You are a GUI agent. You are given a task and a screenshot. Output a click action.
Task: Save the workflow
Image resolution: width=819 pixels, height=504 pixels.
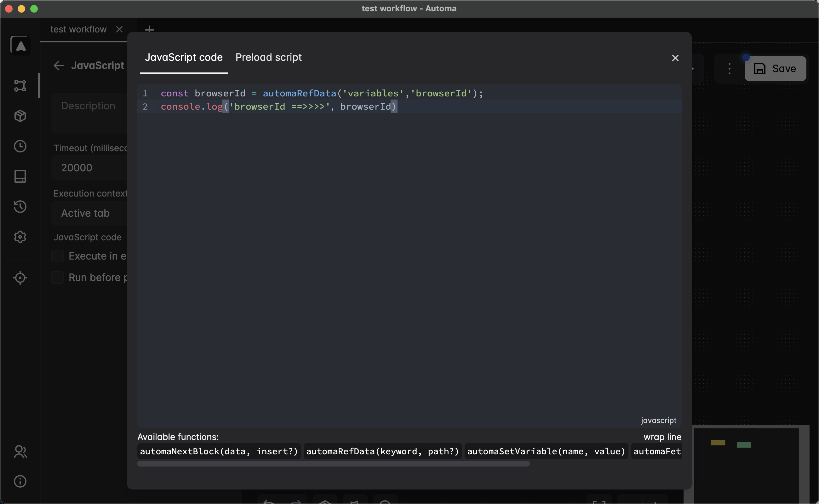(775, 69)
